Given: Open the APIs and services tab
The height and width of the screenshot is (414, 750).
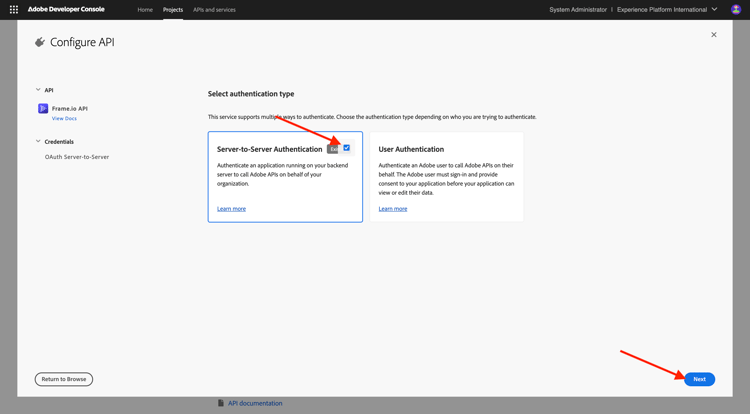Looking at the screenshot, I should 214,10.
